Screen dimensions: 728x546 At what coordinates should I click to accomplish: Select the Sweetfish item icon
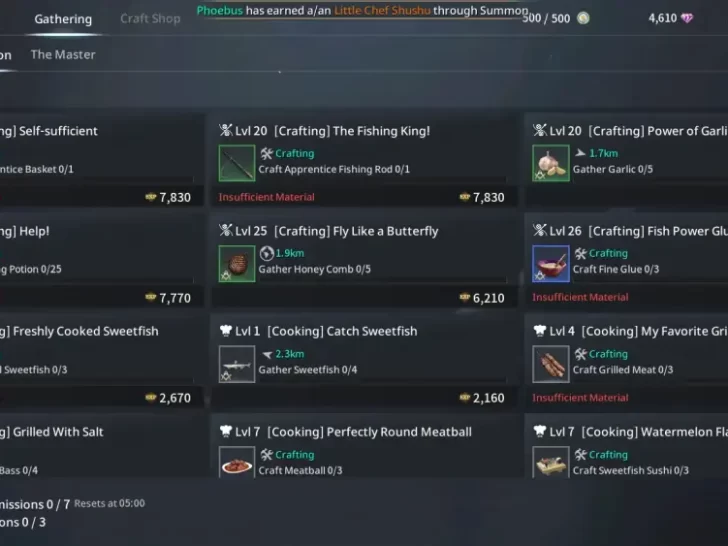pyautogui.click(x=237, y=364)
